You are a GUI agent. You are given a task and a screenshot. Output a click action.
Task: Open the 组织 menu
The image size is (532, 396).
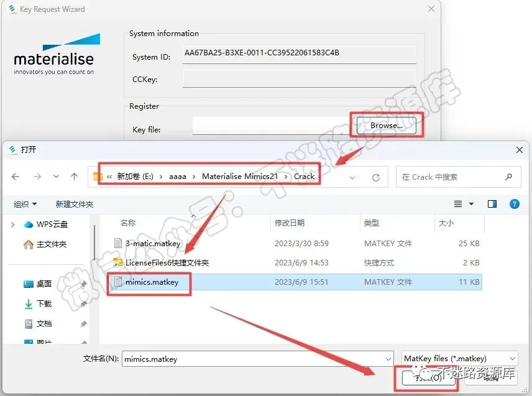pyautogui.click(x=25, y=204)
